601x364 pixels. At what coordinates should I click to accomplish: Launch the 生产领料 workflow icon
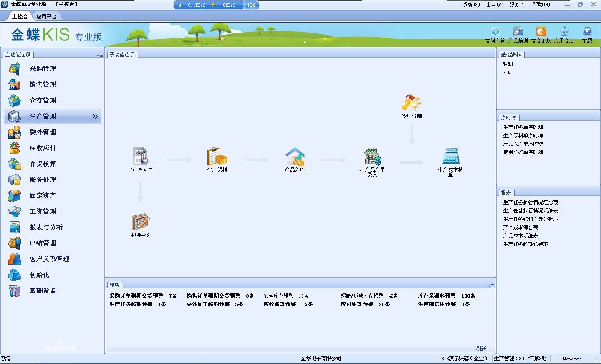[217, 157]
